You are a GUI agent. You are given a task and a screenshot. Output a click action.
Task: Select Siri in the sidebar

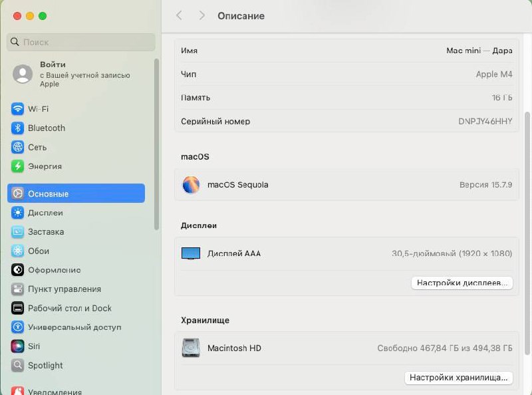point(76,346)
